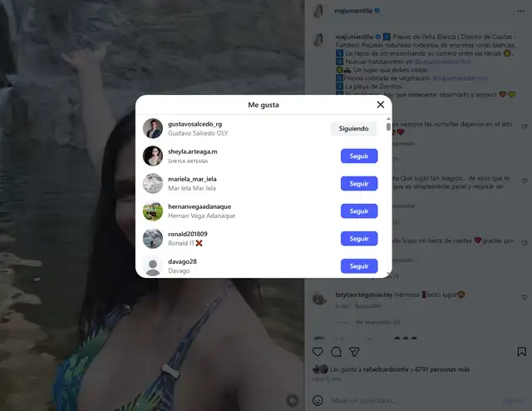The height and width of the screenshot is (411, 532).
Task: Expand Ver respuestas (2) under tatytaortegalyautey
Action: click(x=377, y=322)
